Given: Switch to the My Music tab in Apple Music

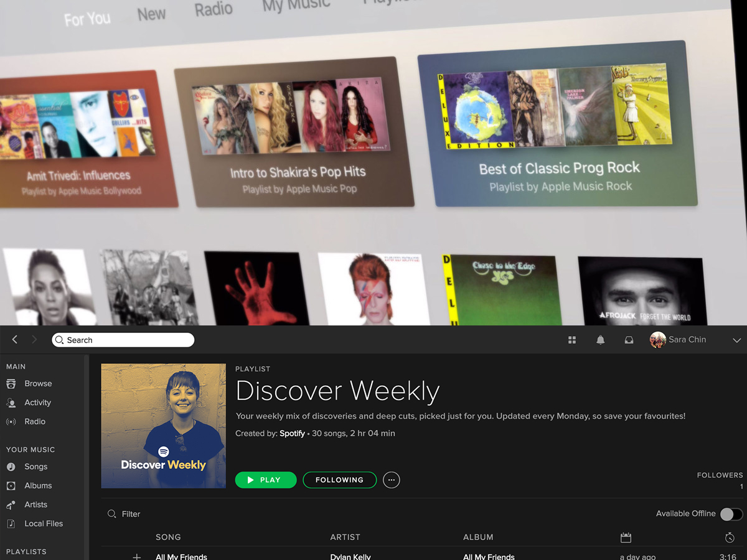Looking at the screenshot, I should click(x=296, y=6).
